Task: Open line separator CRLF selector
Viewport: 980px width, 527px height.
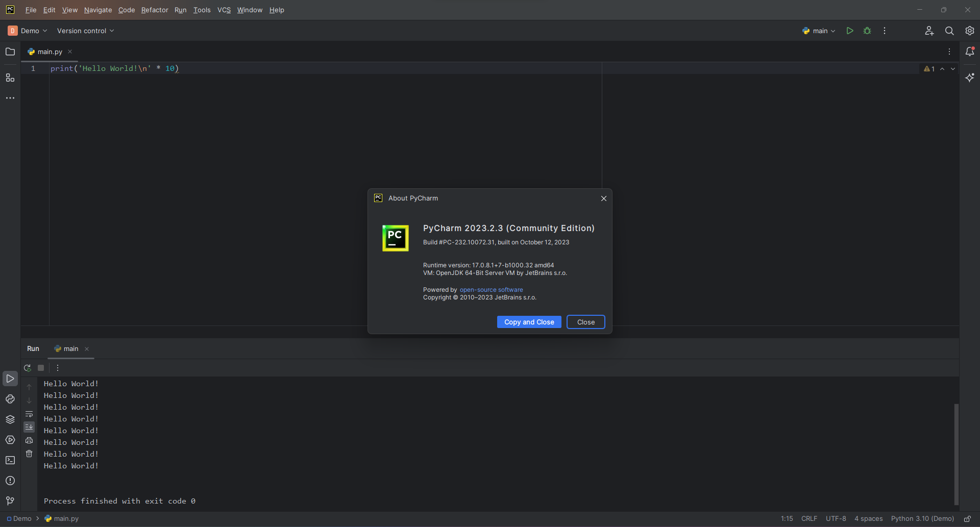Action: pos(809,519)
